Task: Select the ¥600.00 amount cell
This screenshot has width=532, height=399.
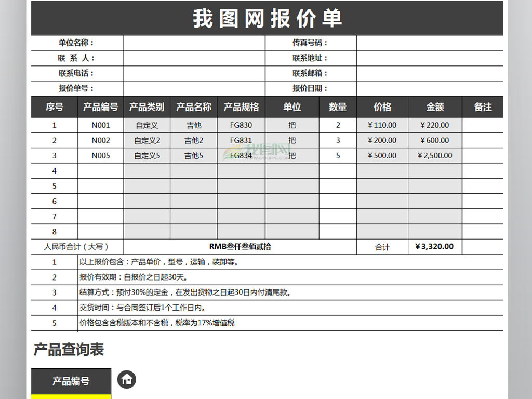Action: click(x=435, y=140)
